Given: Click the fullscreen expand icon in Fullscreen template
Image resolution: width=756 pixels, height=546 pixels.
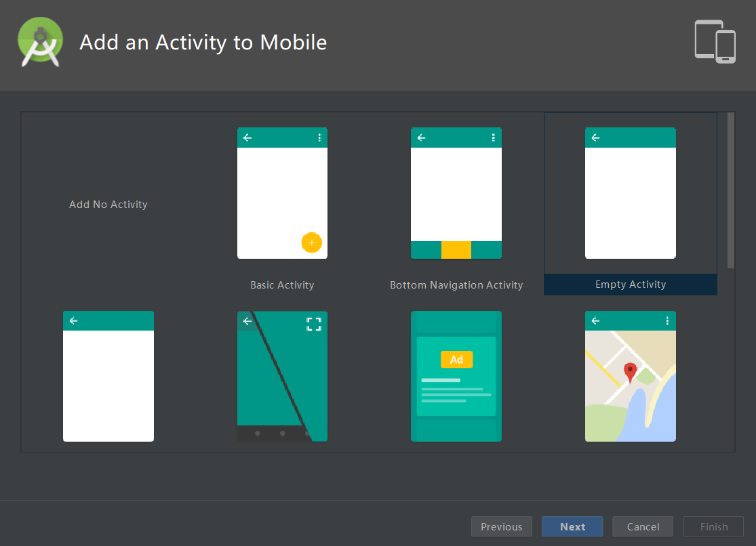Looking at the screenshot, I should 314,324.
